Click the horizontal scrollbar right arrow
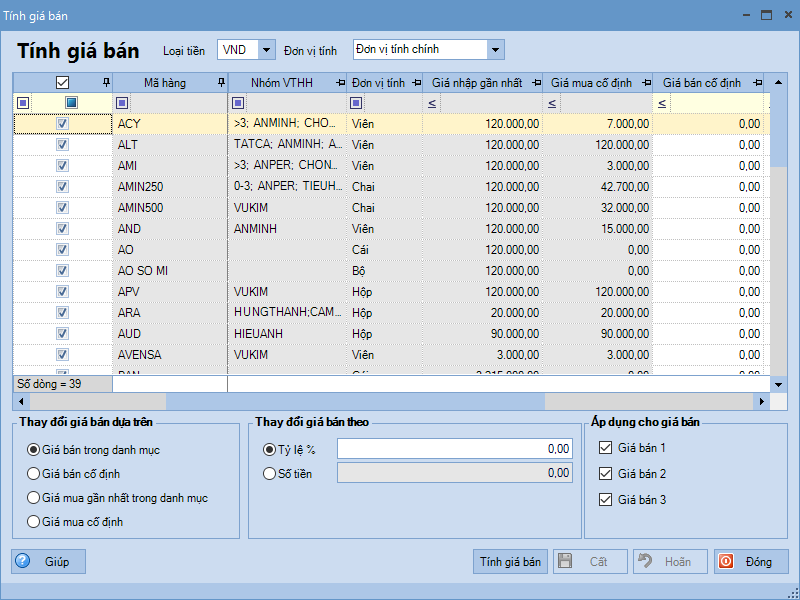This screenshot has height=600, width=800. (x=762, y=402)
